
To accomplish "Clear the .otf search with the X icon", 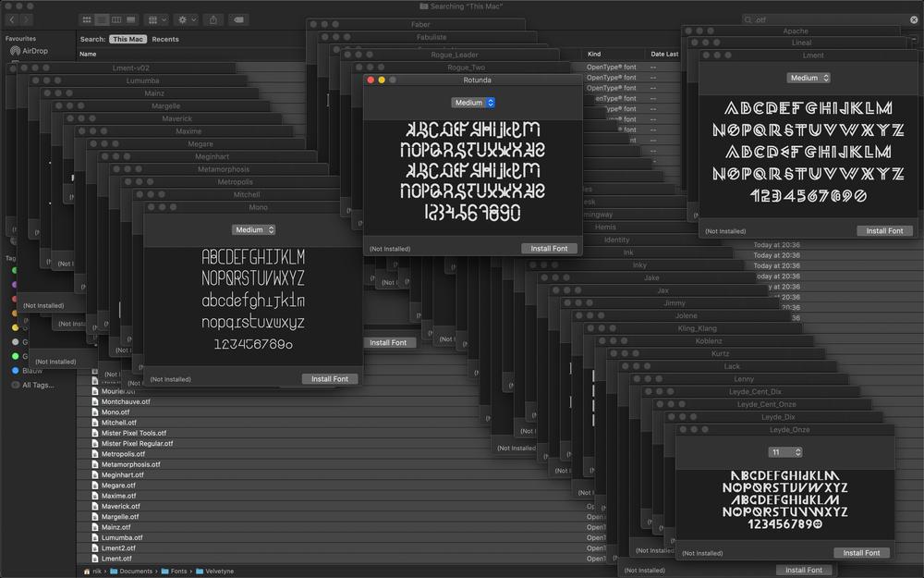I will pyautogui.click(x=914, y=20).
